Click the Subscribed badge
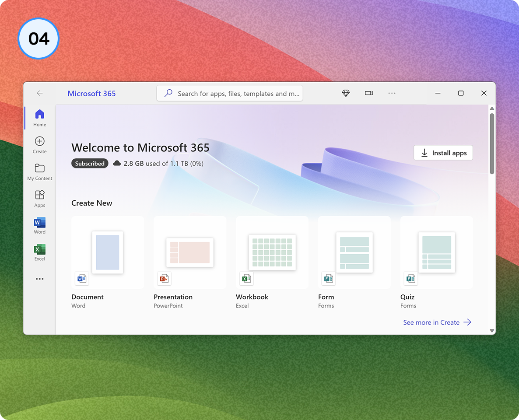Viewport: 519px width, 420px height. (90, 164)
